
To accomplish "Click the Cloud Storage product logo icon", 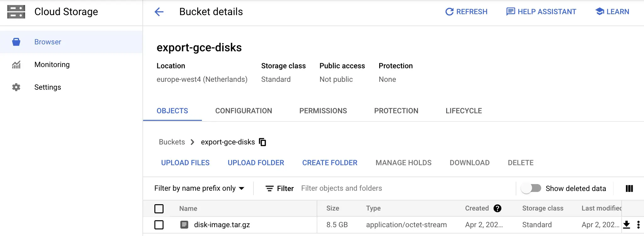I will [16, 12].
